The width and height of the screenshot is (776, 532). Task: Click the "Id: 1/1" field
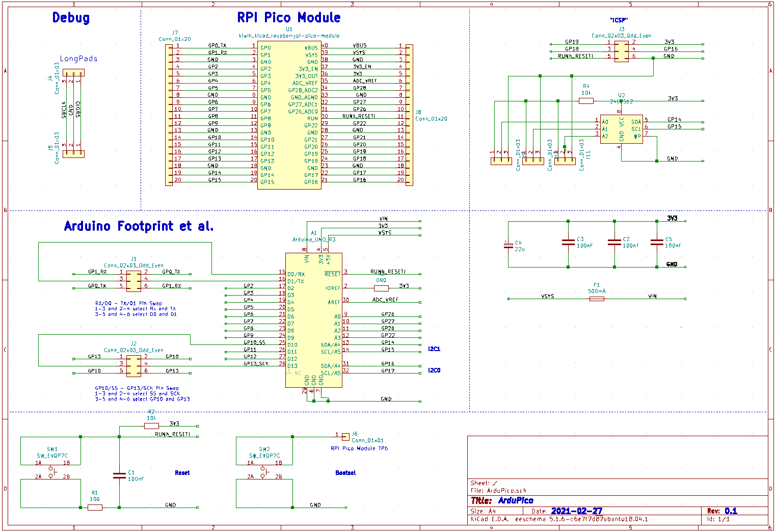pos(718,519)
